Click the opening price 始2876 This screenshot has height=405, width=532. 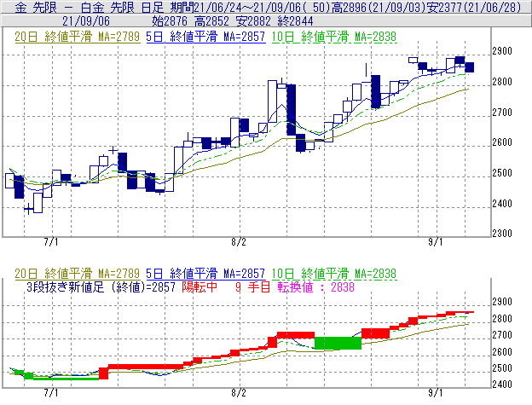point(170,21)
